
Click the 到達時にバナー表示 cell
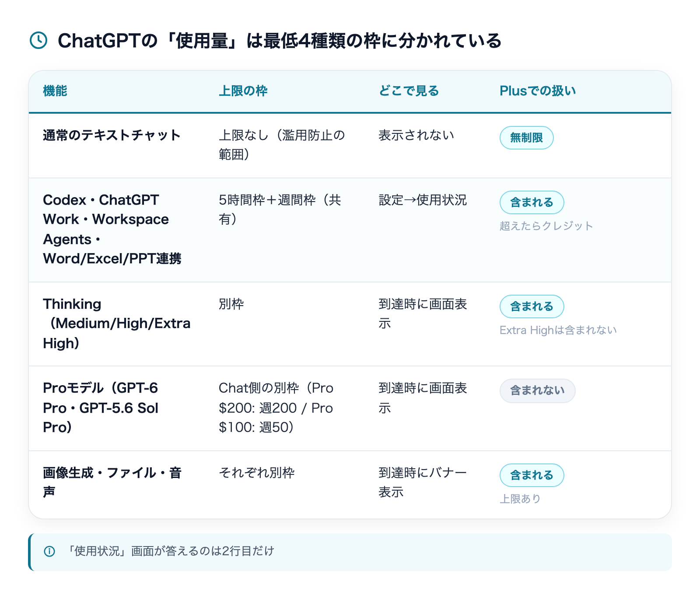click(423, 482)
